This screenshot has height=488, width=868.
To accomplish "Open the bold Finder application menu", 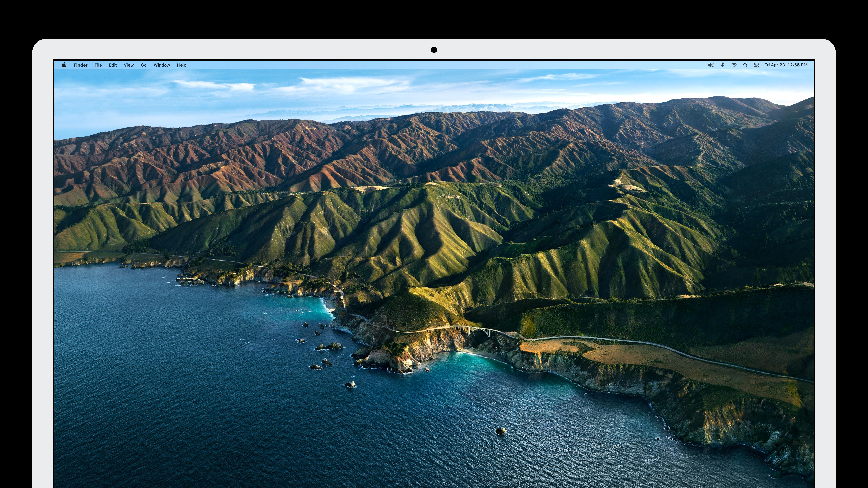I will click(81, 65).
